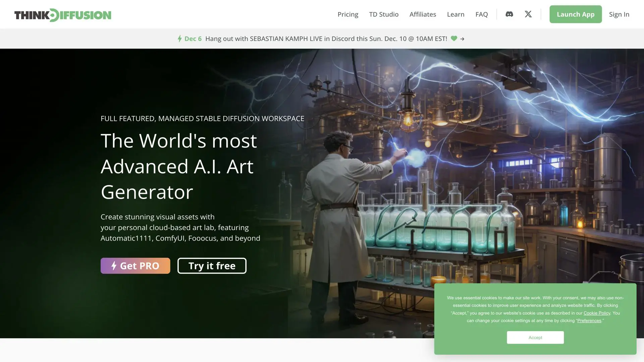Screen dimensions: 644x362
Task: Navigate to FAQ
Action: [481, 14]
